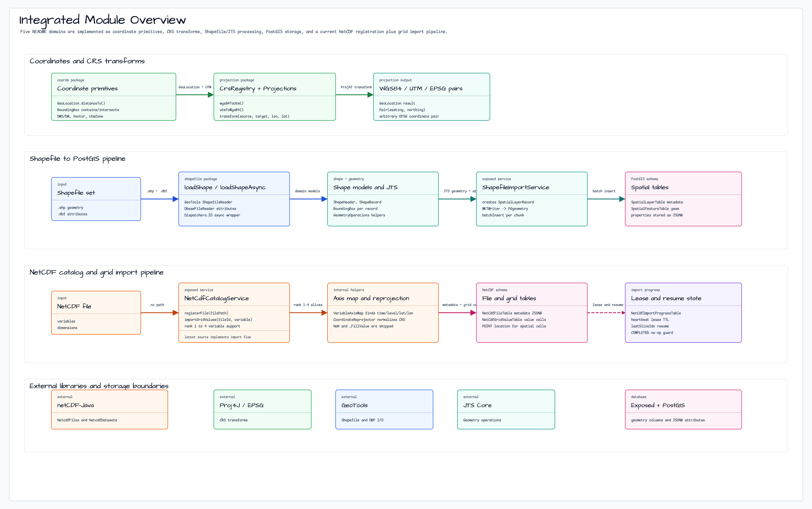Screen dimensions: 812x509
Task: Click 'GeometryOperations helpers' line
Action: click(x=359, y=216)
